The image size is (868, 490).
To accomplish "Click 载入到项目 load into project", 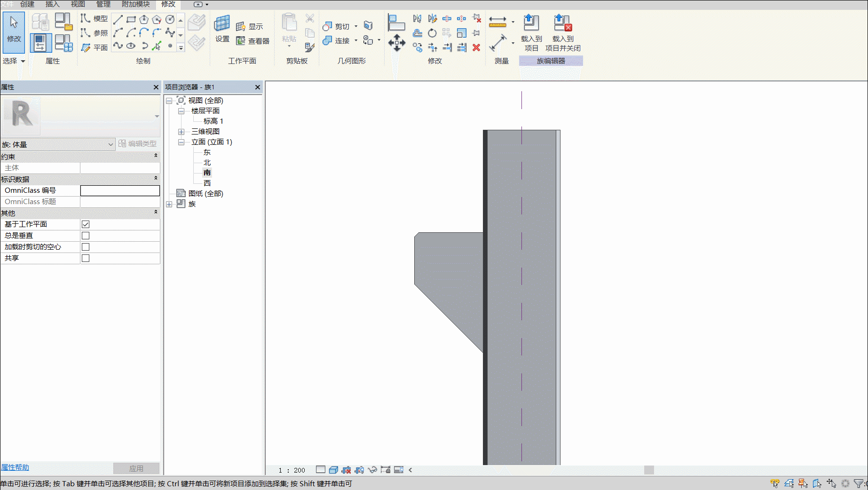I will click(531, 32).
